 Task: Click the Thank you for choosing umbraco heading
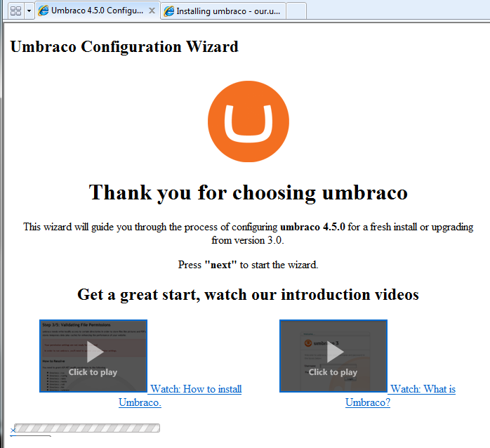(x=249, y=192)
